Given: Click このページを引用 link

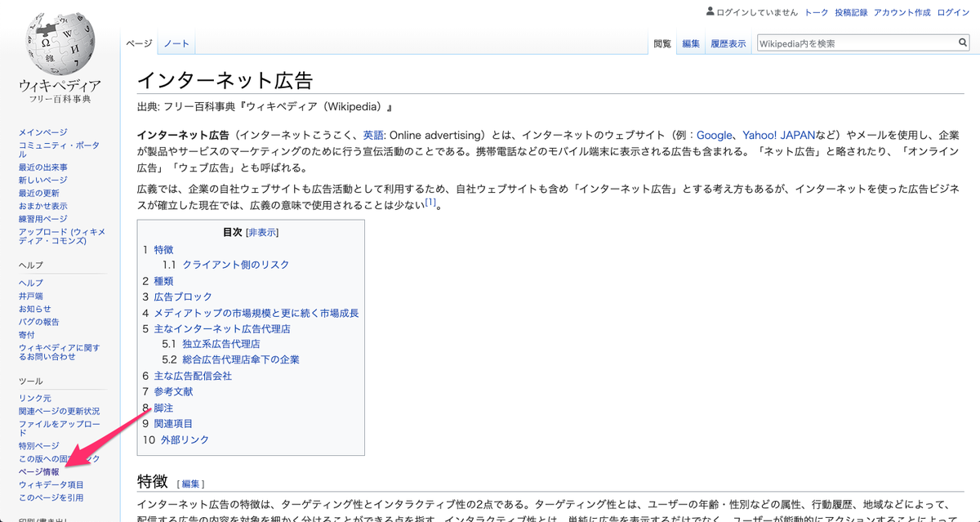Looking at the screenshot, I should [x=51, y=497].
